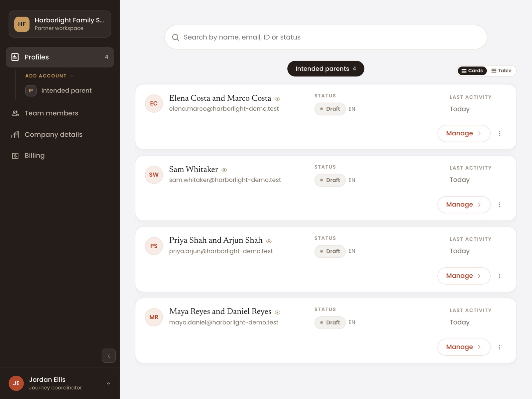Toggle eye icon next to Maya Reyes and Daniel Reyes

pyautogui.click(x=277, y=313)
